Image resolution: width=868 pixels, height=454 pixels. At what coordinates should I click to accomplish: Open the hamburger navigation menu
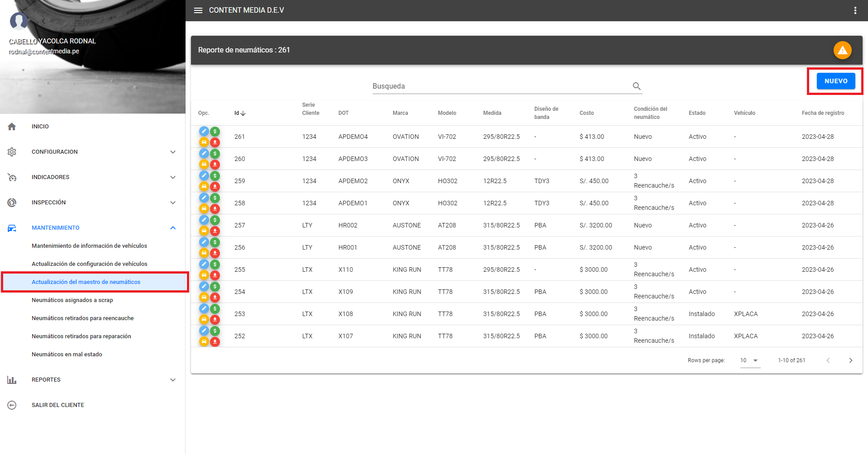point(198,10)
